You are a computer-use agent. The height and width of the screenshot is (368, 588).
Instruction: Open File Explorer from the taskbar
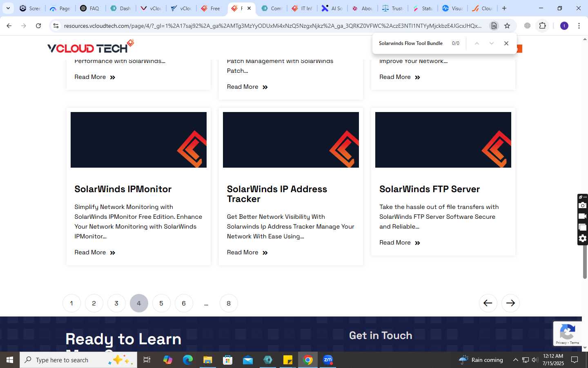coord(208,360)
